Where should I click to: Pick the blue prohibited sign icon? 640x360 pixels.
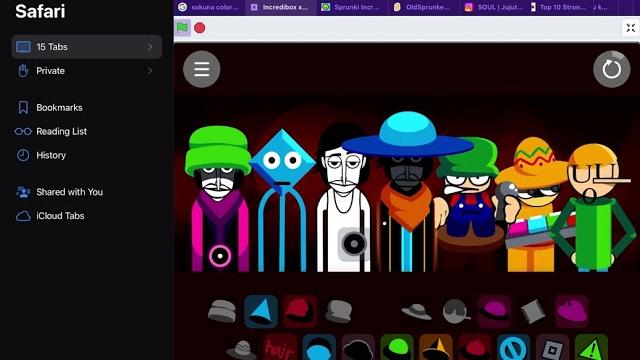[513, 347]
